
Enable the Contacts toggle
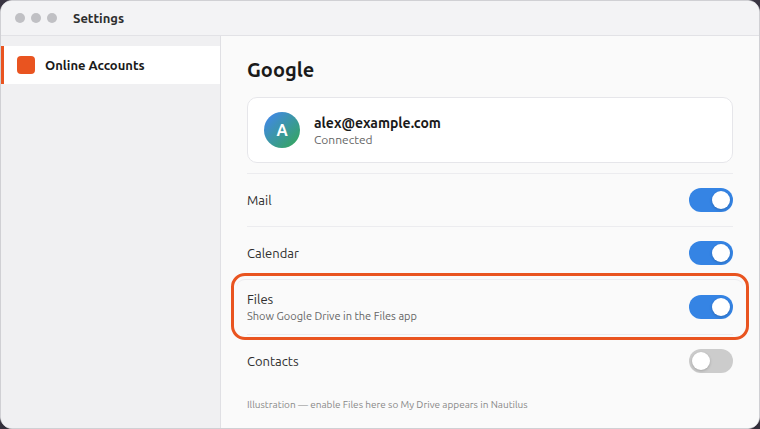coord(711,361)
